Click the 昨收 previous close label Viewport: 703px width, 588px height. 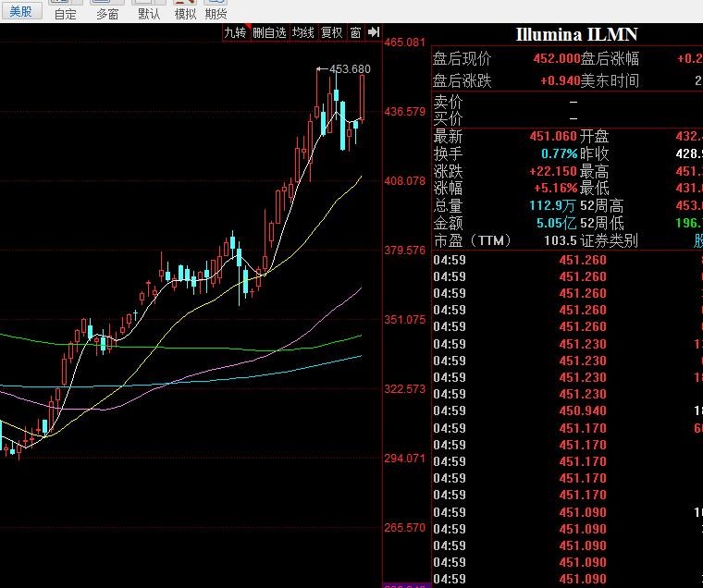[595, 153]
